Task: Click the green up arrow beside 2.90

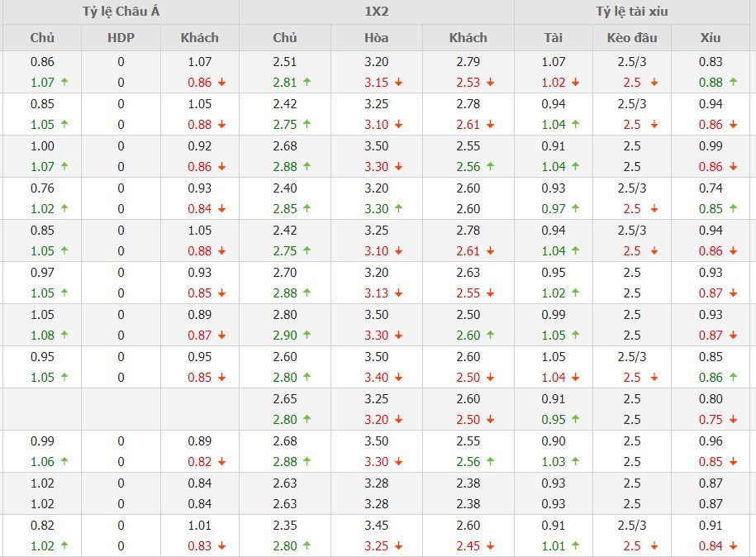Action: click(307, 336)
